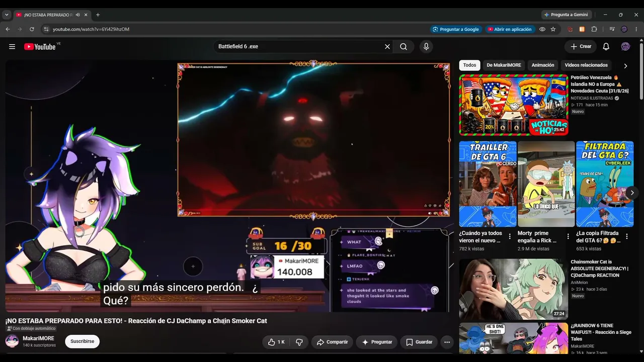Like the video with thumbs up
Image resolution: width=644 pixels, height=362 pixels.
[276, 342]
